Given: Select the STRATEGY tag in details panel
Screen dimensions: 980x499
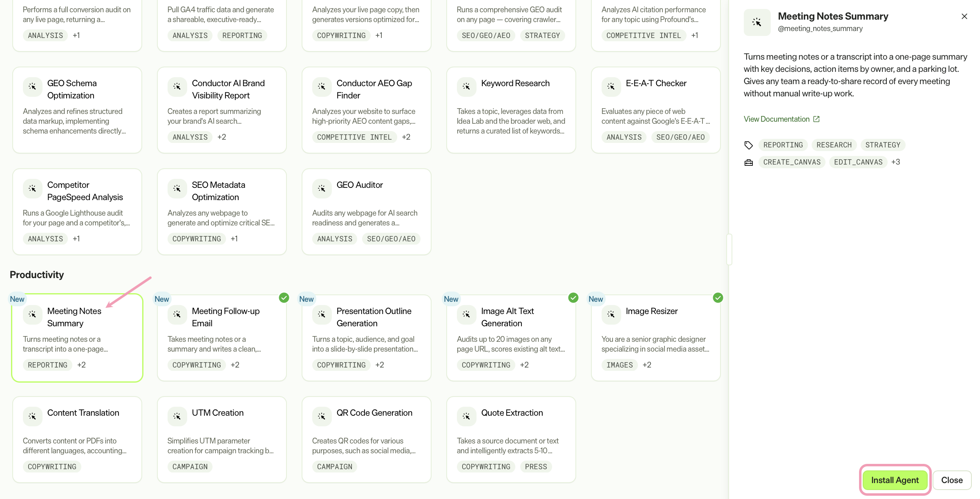Looking at the screenshot, I should pyautogui.click(x=883, y=145).
